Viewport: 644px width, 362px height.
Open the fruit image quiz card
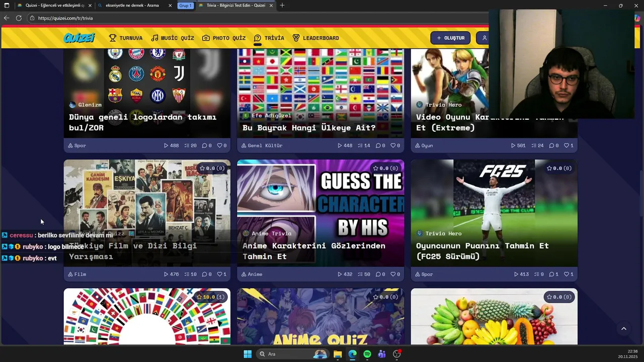click(x=494, y=317)
